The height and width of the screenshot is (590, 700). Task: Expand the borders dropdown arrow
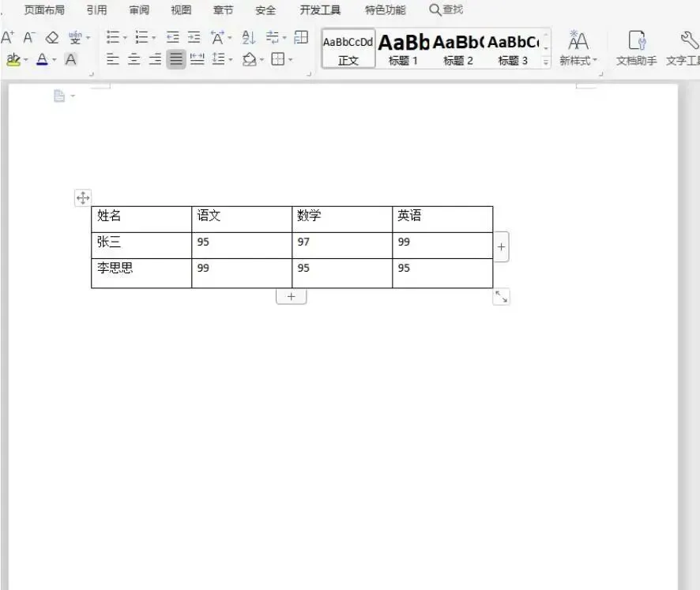pos(290,60)
